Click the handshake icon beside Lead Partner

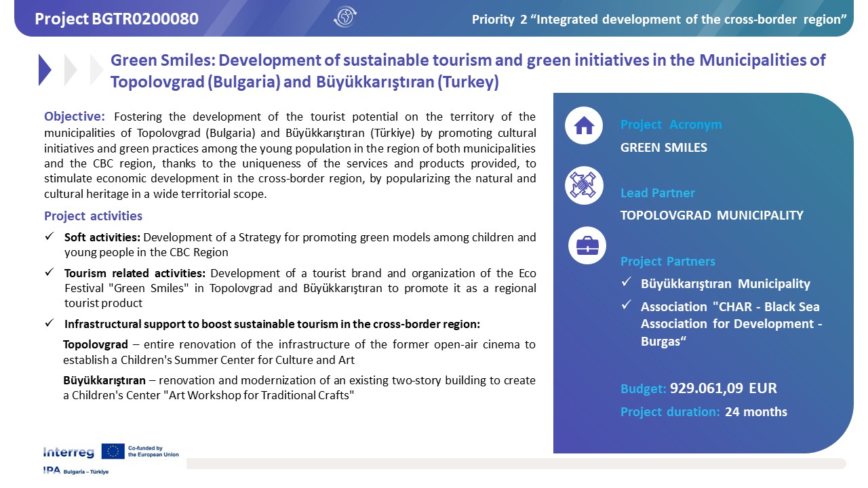(x=584, y=185)
